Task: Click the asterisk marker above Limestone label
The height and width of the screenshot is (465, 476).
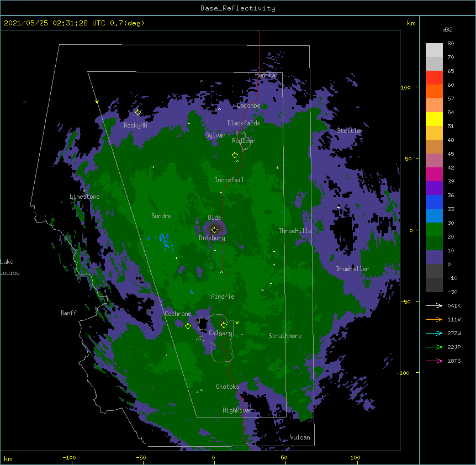Action: coord(85,191)
